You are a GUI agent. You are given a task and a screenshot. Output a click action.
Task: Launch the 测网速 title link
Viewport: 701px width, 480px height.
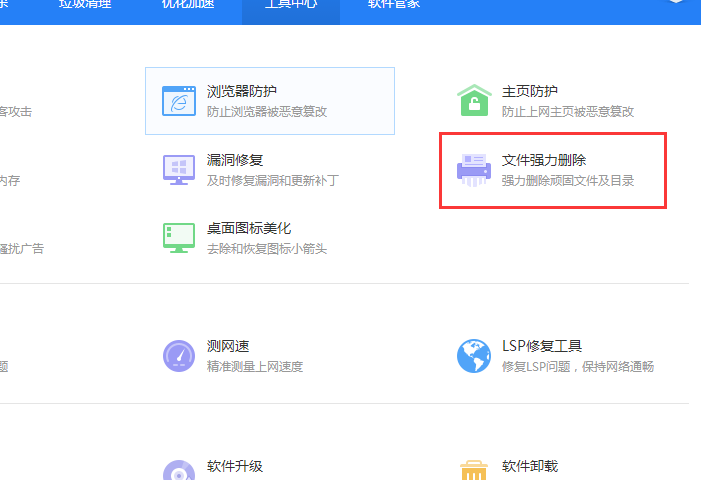[x=228, y=346]
